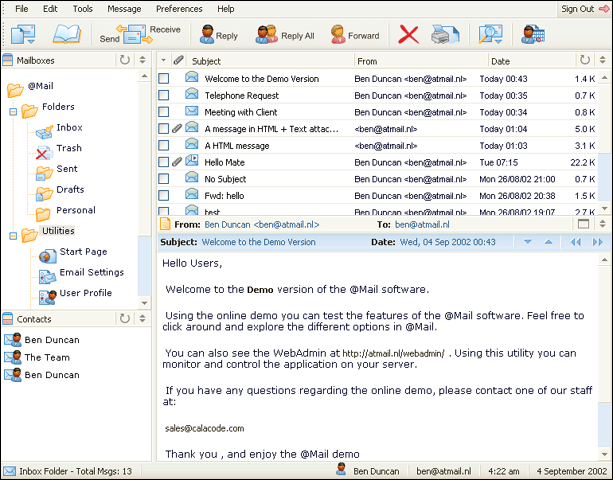
Task: Click the Reply icon
Action: click(x=207, y=35)
